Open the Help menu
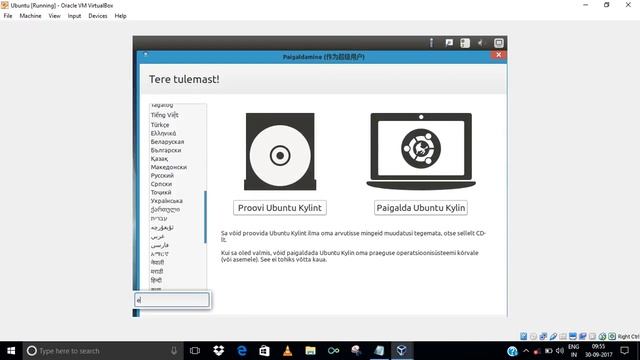The image size is (640, 360). [x=120, y=16]
